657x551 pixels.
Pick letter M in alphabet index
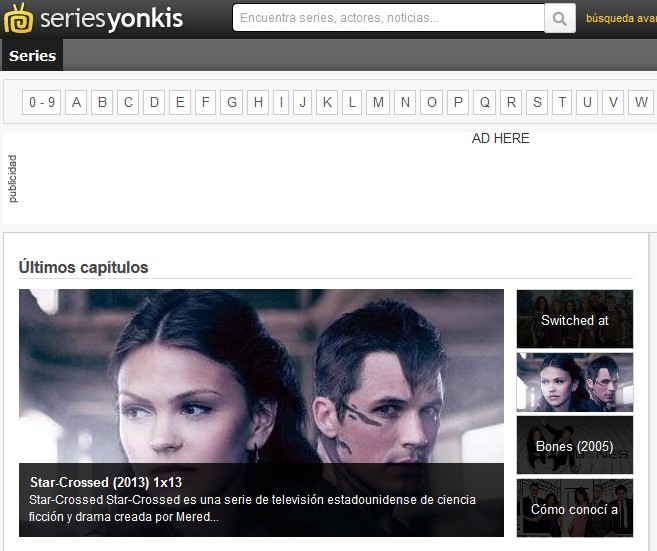click(x=378, y=102)
